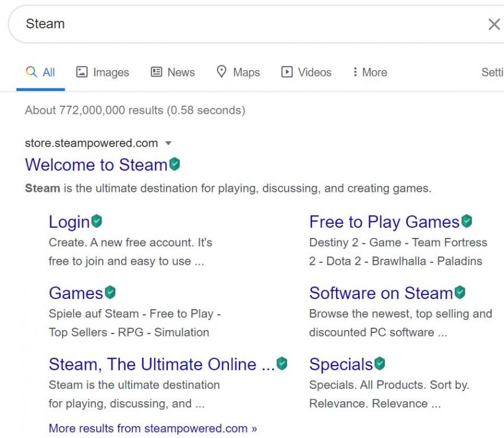The width and height of the screenshot is (504, 438).
Task: Select the All search tab
Action: click(40, 72)
